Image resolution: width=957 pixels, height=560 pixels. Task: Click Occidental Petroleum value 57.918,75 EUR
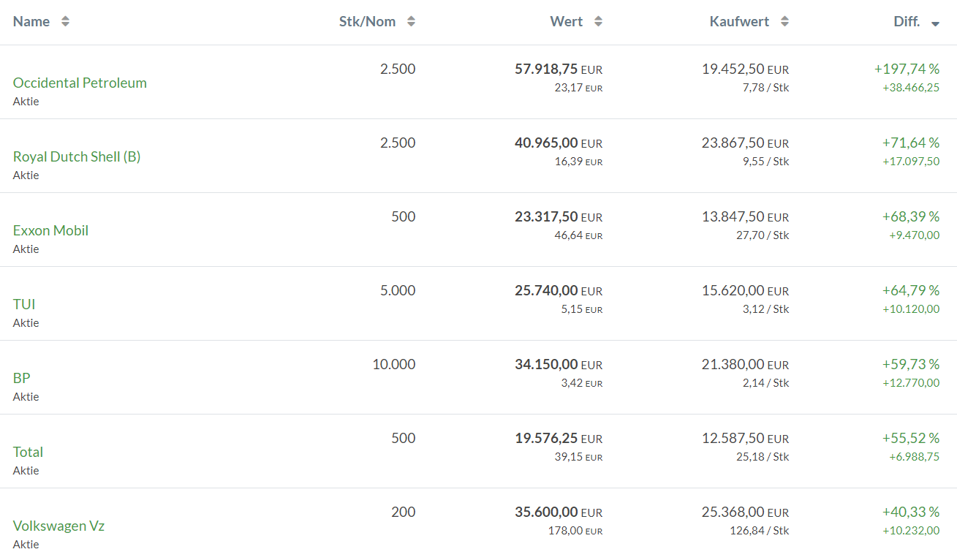point(559,69)
